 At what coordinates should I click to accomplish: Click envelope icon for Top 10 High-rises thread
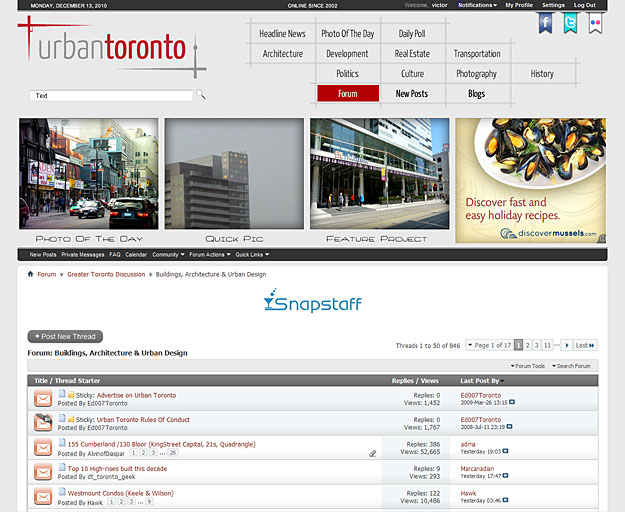43,472
